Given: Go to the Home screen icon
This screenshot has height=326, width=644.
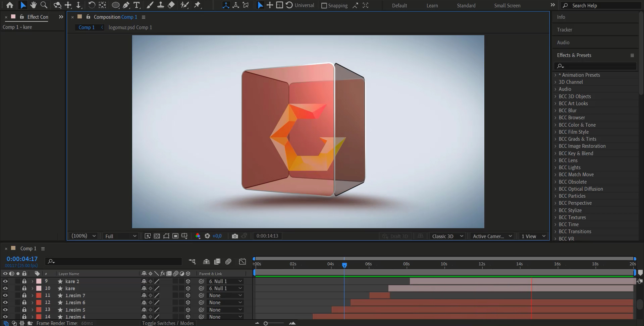Looking at the screenshot, I should 10,5.
